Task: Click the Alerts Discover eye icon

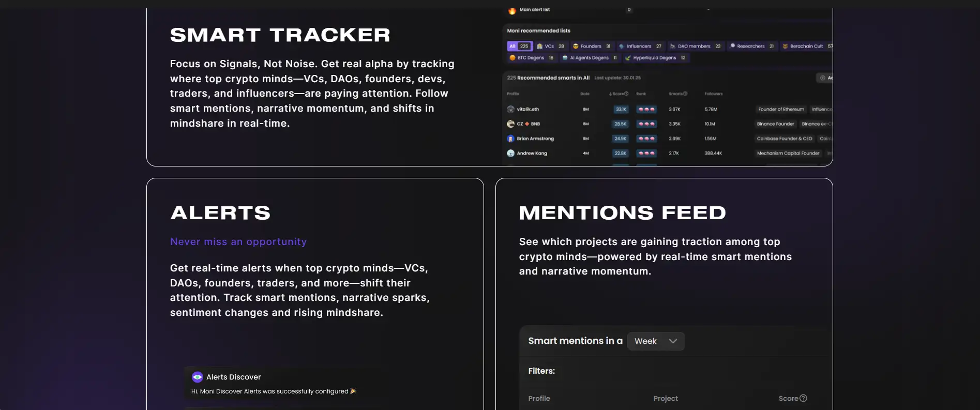Action: tap(197, 377)
